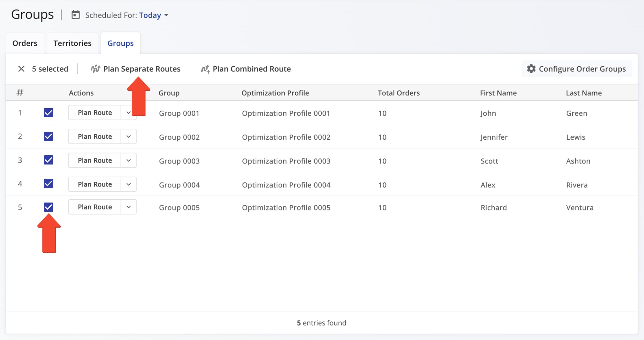Click the Last Name column header
Viewport: 644px width, 340px height.
tap(584, 93)
